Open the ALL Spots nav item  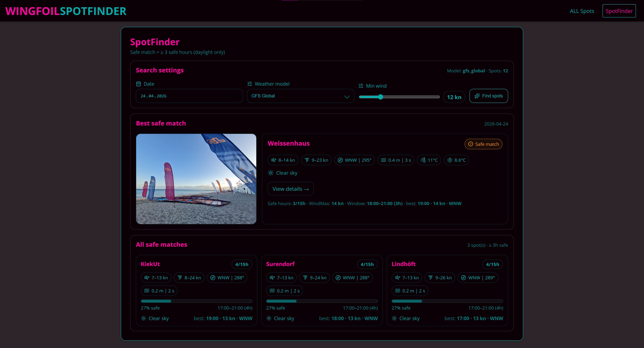[x=582, y=11]
